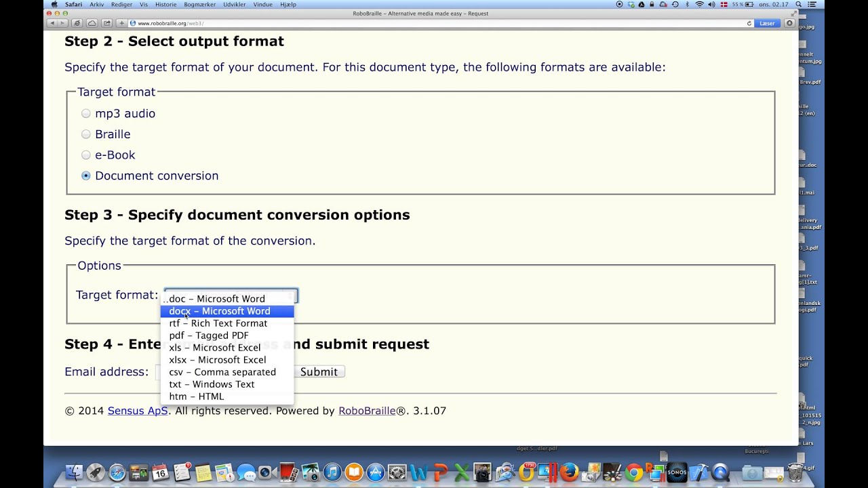Open the Sensus ApS link
Viewport: 868px width, 488px height.
pos(138,411)
